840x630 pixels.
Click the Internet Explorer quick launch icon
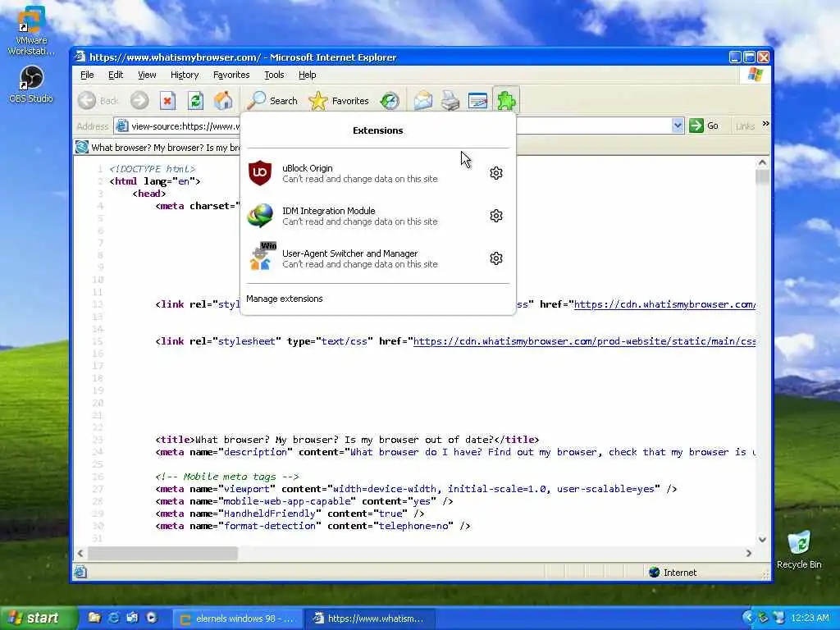(x=113, y=619)
